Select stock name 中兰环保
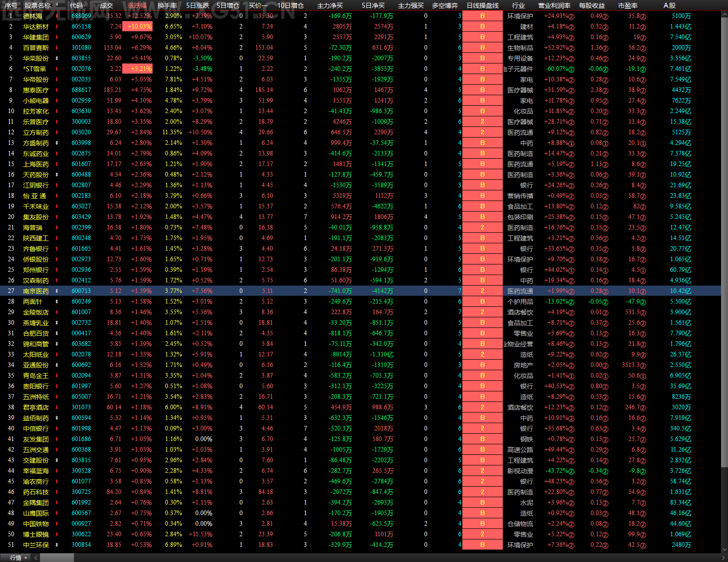Viewport: 728px width, 562px height. (x=36, y=545)
